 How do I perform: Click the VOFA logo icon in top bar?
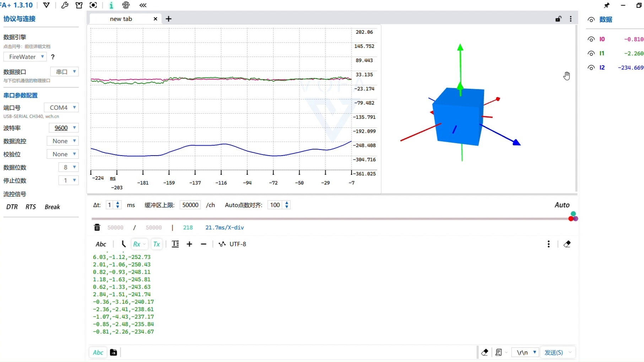point(46,5)
